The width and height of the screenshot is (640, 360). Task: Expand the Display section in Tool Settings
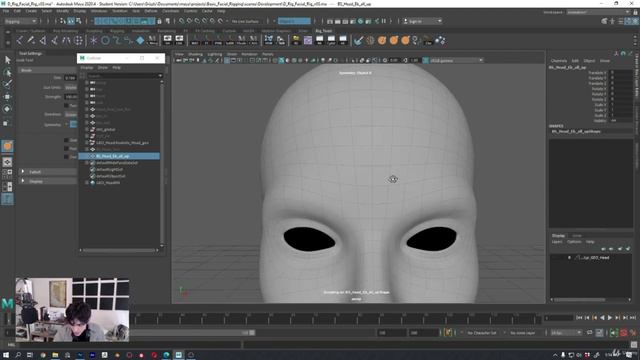pyautogui.click(x=23, y=181)
